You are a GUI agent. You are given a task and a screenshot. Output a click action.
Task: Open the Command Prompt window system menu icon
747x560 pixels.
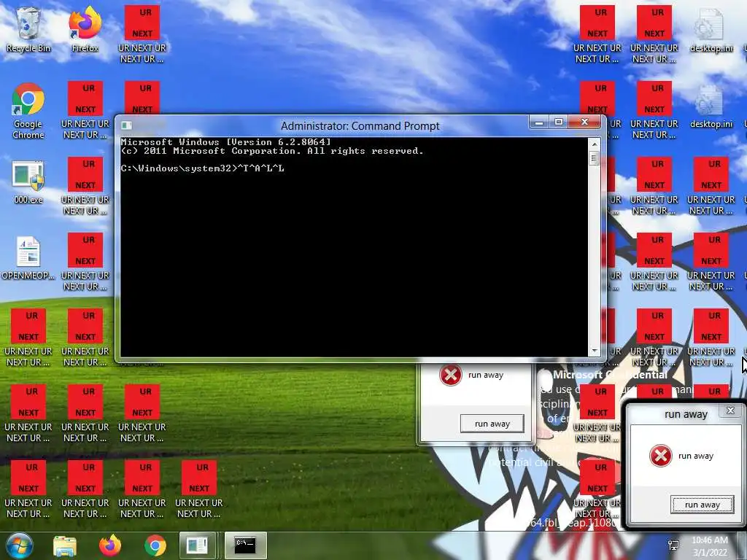coord(126,125)
